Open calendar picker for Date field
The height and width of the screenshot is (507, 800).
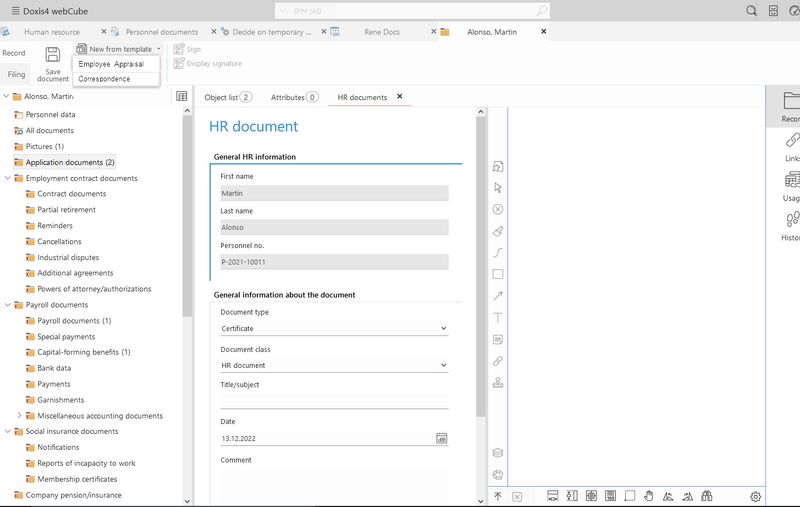(442, 438)
